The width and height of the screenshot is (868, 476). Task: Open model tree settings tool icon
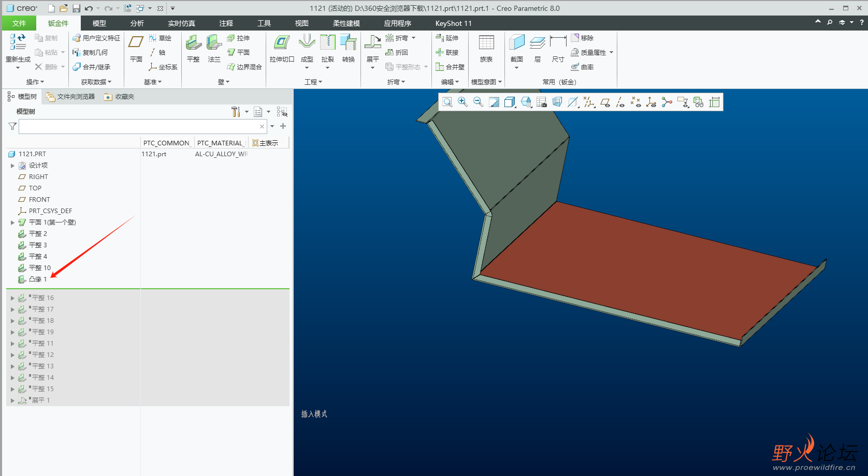coord(236,112)
